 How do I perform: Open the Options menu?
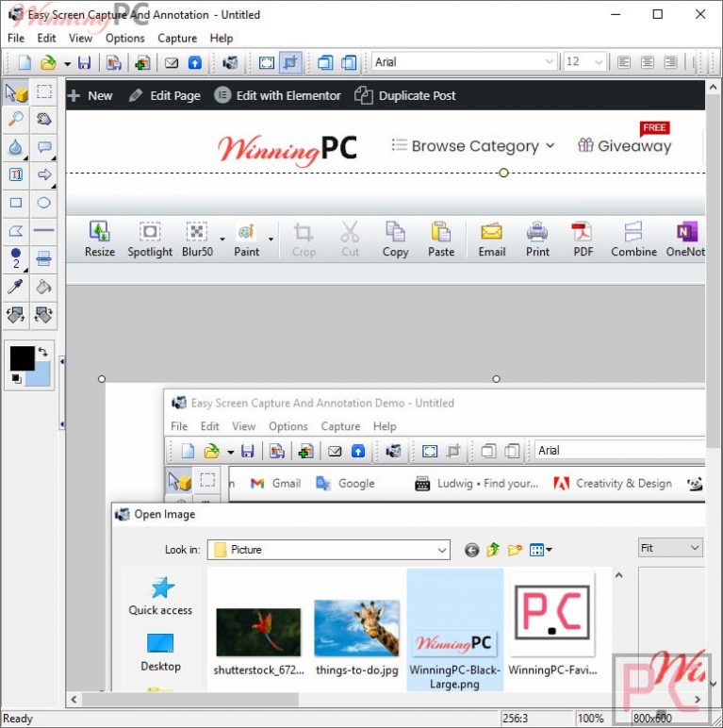(124, 38)
